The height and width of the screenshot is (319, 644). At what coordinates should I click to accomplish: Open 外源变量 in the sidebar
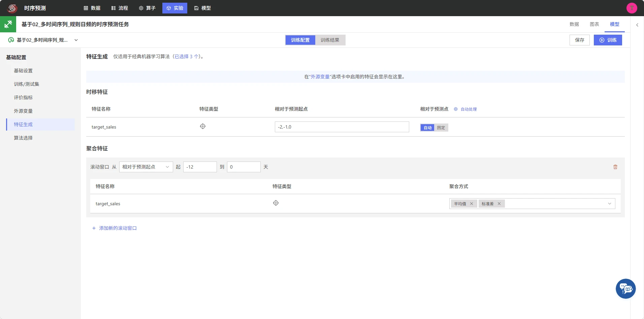click(x=40, y=111)
